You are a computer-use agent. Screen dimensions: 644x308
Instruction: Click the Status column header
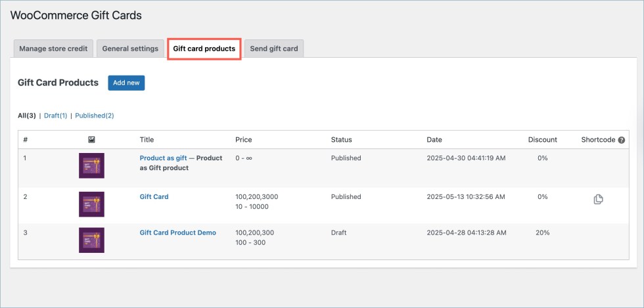pyautogui.click(x=341, y=140)
